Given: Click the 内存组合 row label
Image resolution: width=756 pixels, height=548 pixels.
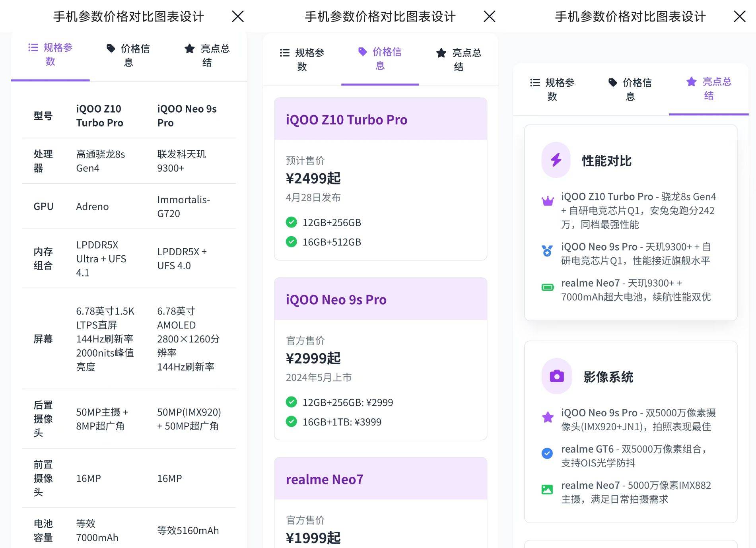Looking at the screenshot, I should 43,258.
